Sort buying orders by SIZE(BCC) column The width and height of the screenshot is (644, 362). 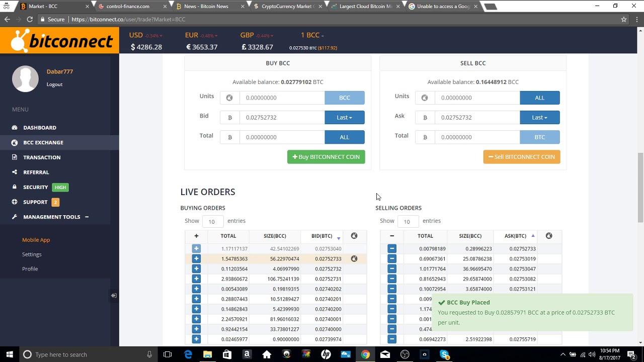coord(275,236)
